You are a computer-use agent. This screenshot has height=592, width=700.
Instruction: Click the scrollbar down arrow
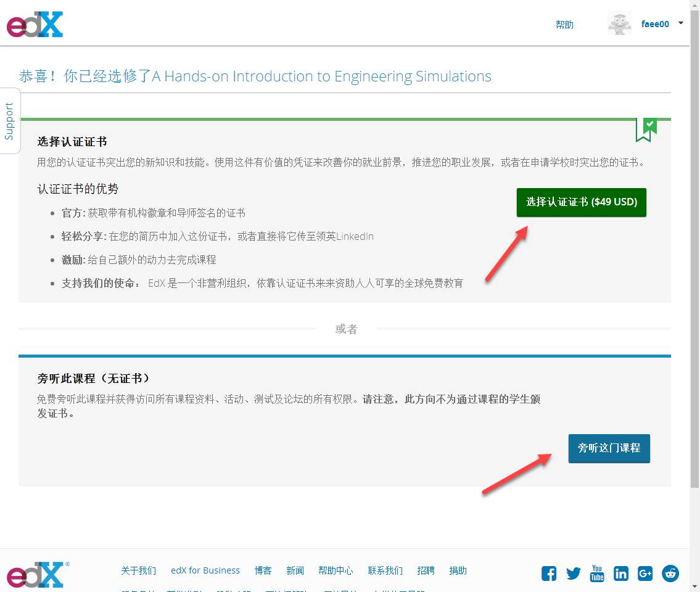point(695,587)
